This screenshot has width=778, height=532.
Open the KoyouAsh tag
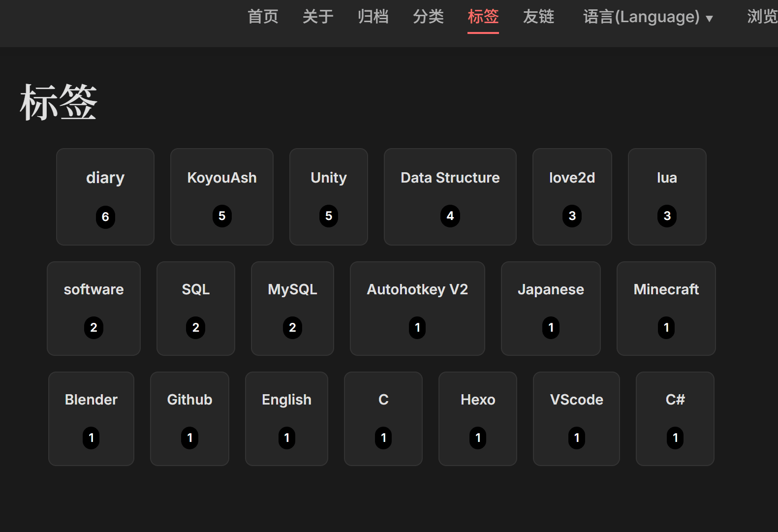[x=222, y=196]
